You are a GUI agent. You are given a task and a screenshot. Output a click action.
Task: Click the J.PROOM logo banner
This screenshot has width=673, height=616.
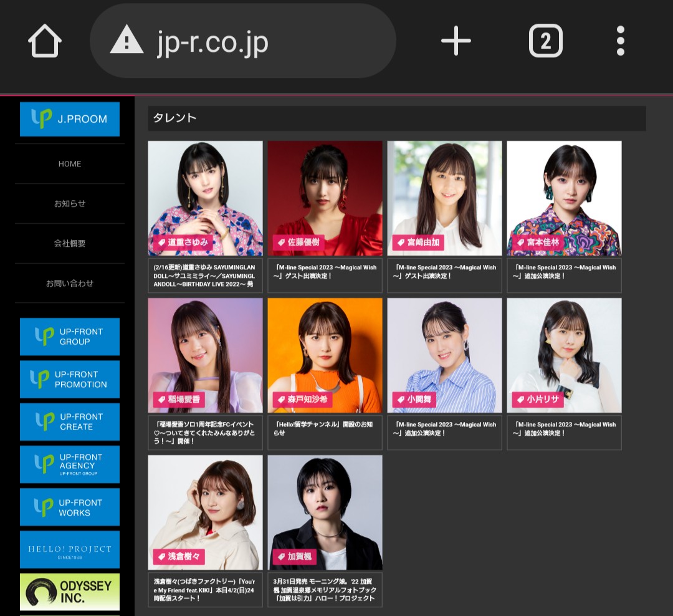coord(70,119)
